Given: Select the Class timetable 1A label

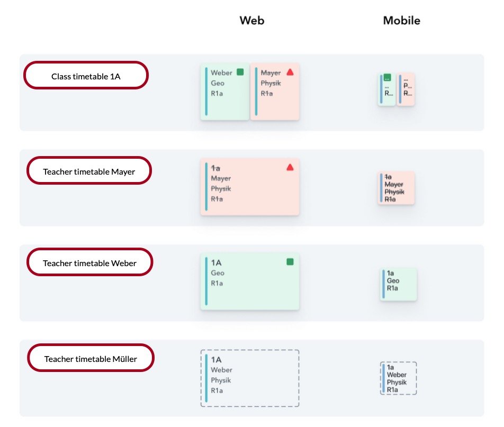Looking at the screenshot, I should coord(86,76).
